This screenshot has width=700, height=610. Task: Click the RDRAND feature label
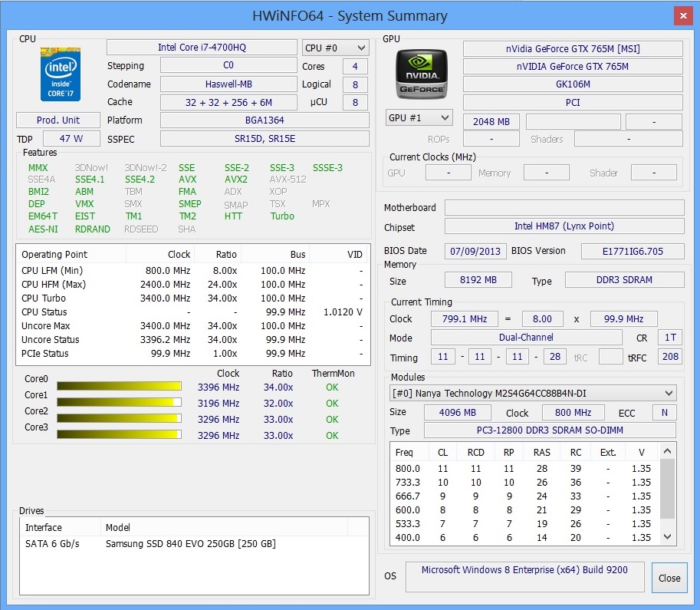93,229
